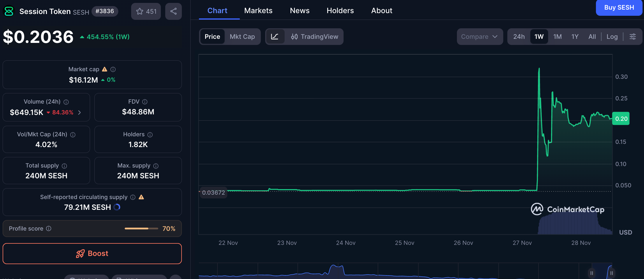Viewport: 644px width, 279px height.
Task: Toggle Log scale for the price axis
Action: pyautogui.click(x=612, y=36)
